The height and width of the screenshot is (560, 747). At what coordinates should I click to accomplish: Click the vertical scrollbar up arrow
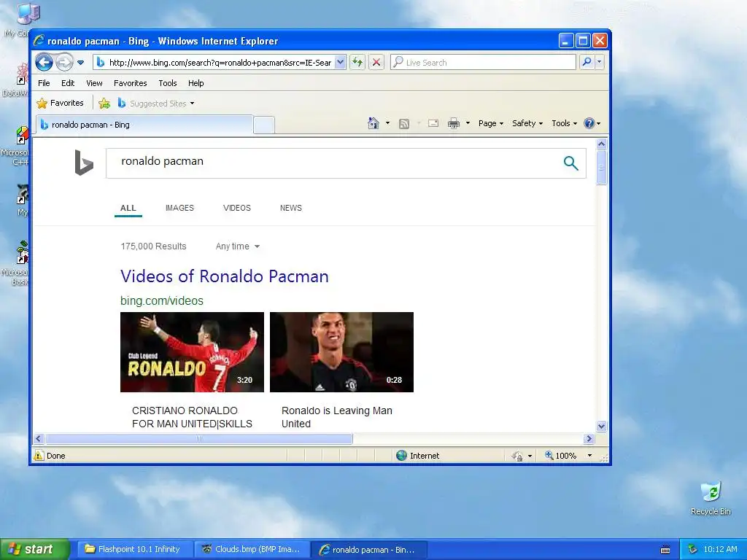[x=601, y=144]
